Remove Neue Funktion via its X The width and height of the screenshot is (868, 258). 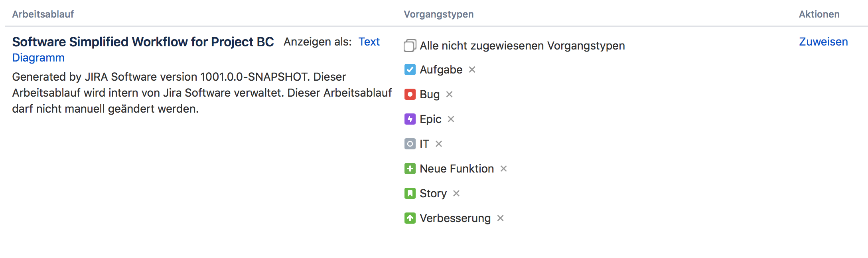pos(503,169)
